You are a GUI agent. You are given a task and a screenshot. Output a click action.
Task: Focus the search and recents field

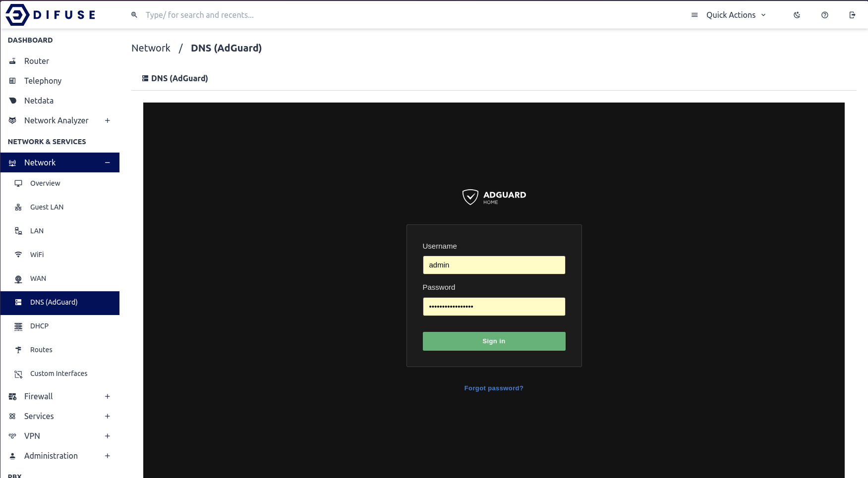pos(199,15)
